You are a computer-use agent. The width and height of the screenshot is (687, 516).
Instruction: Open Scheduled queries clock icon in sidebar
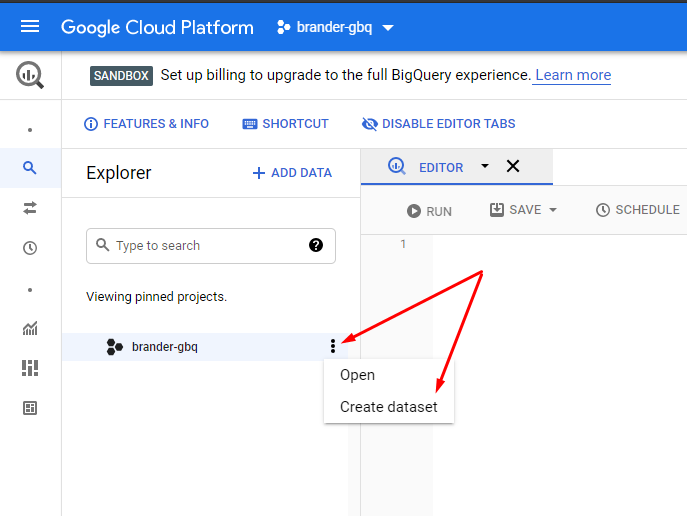point(30,249)
